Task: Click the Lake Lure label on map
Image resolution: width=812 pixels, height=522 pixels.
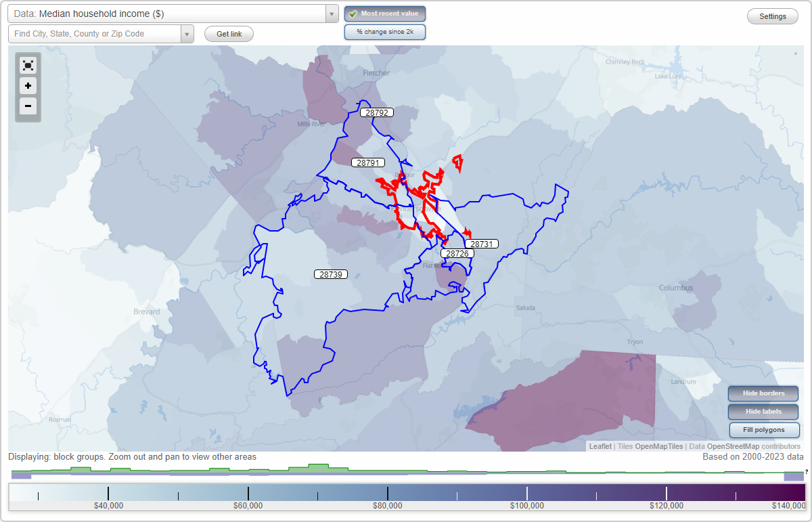Action: point(669,76)
